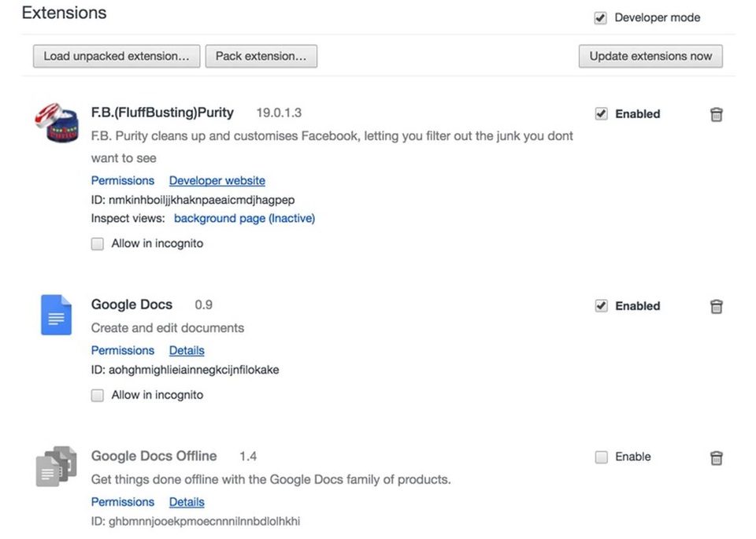Click the version number 19.0.1.3
This screenshot has width=756, height=539.
click(279, 113)
